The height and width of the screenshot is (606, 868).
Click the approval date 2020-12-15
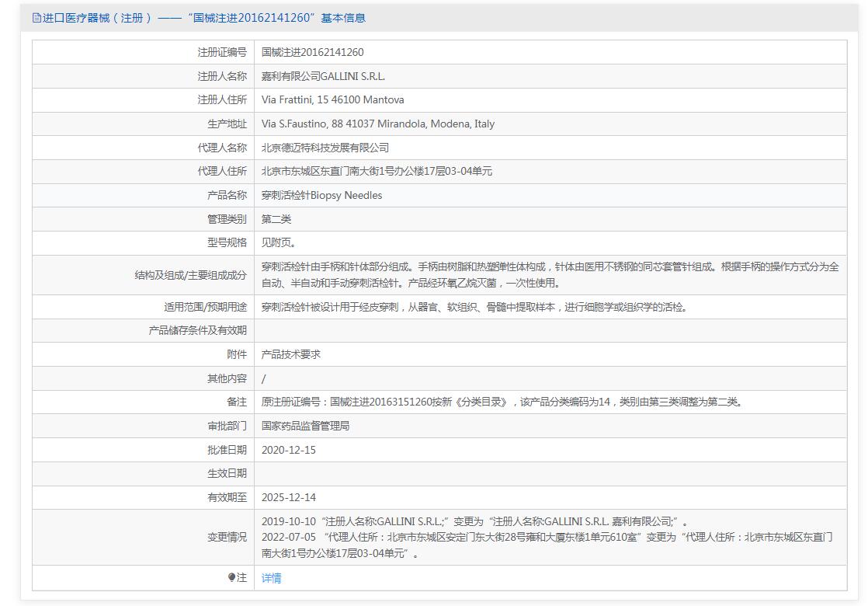(288, 450)
